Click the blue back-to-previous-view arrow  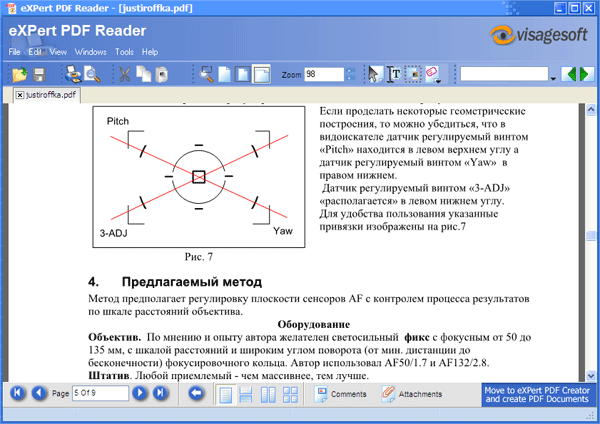click(x=196, y=393)
